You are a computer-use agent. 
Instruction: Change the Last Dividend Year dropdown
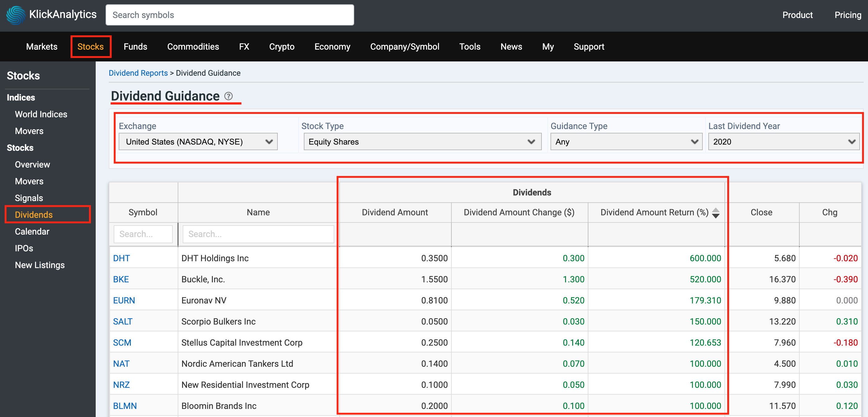coord(784,142)
